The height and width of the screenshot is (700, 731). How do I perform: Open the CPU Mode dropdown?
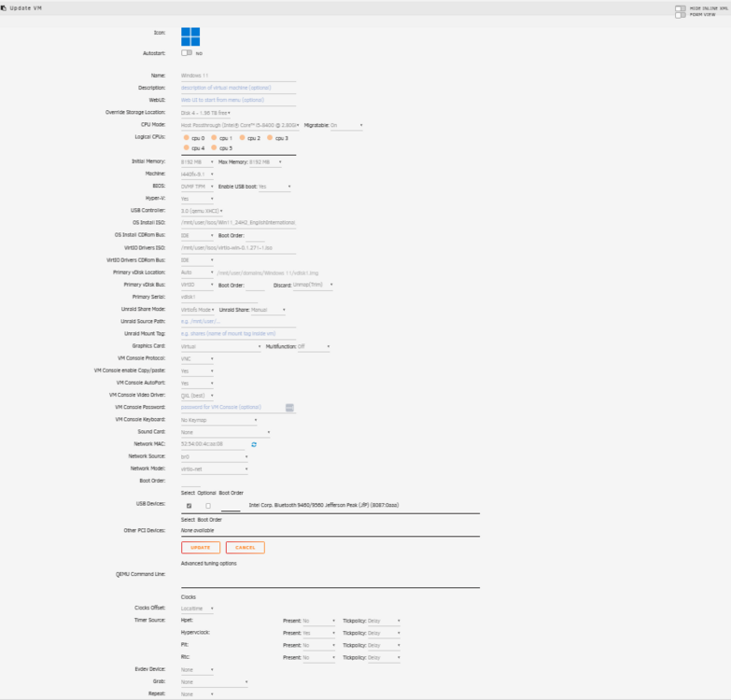pos(240,125)
